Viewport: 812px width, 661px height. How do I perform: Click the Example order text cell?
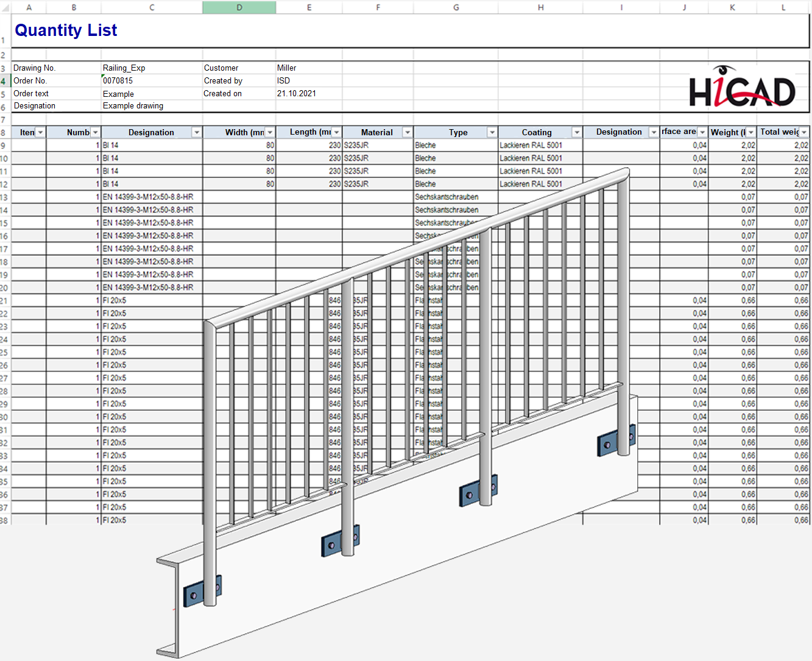pyautogui.click(x=152, y=94)
